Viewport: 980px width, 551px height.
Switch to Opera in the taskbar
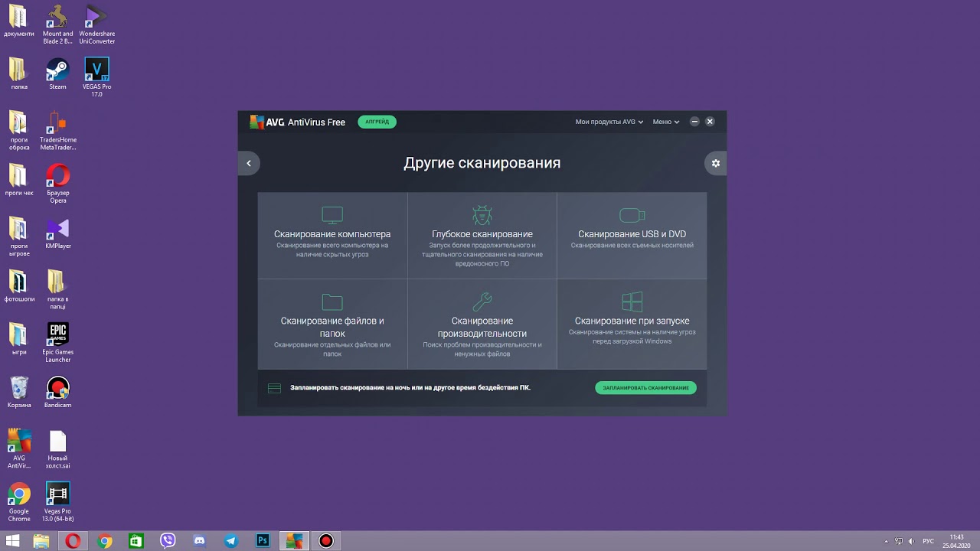[73, 541]
